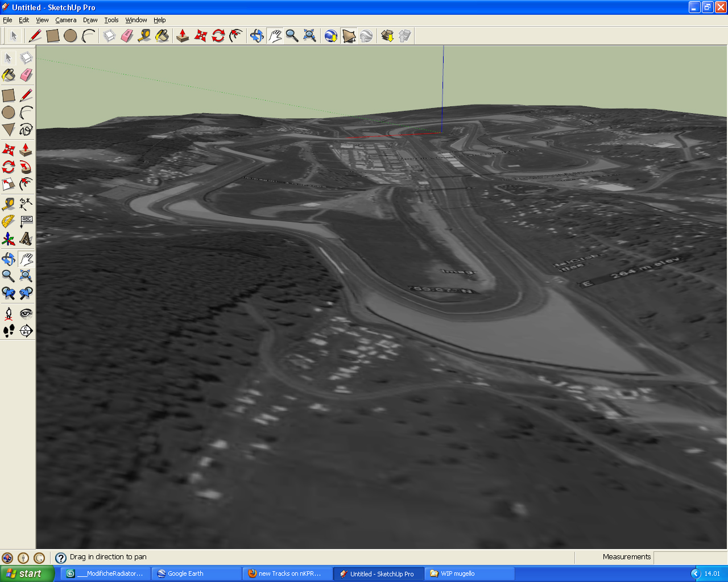
Task: Activate the Look Around eye tool
Action: [x=26, y=313]
